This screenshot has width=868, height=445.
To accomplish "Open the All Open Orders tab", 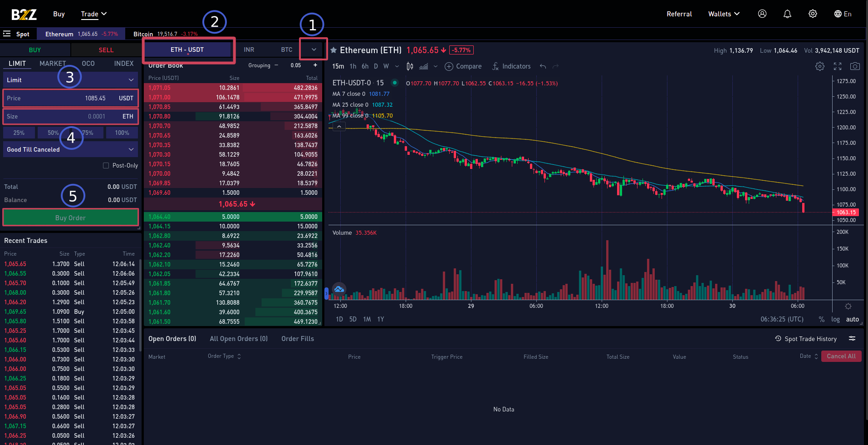I will [x=239, y=339].
